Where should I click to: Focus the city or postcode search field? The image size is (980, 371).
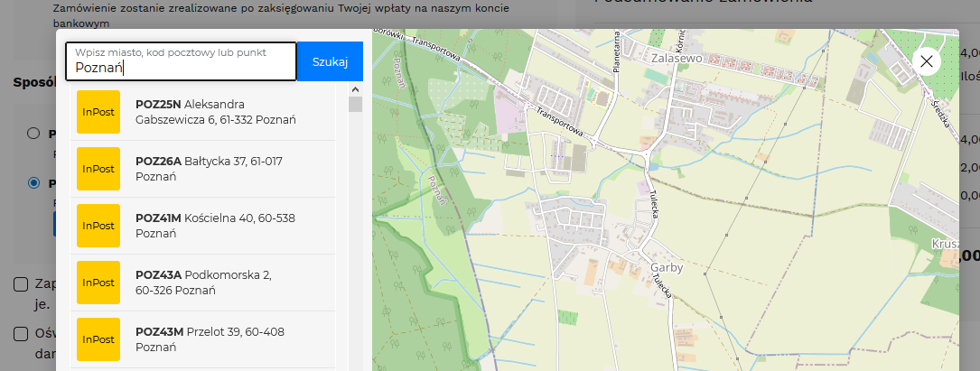click(181, 60)
